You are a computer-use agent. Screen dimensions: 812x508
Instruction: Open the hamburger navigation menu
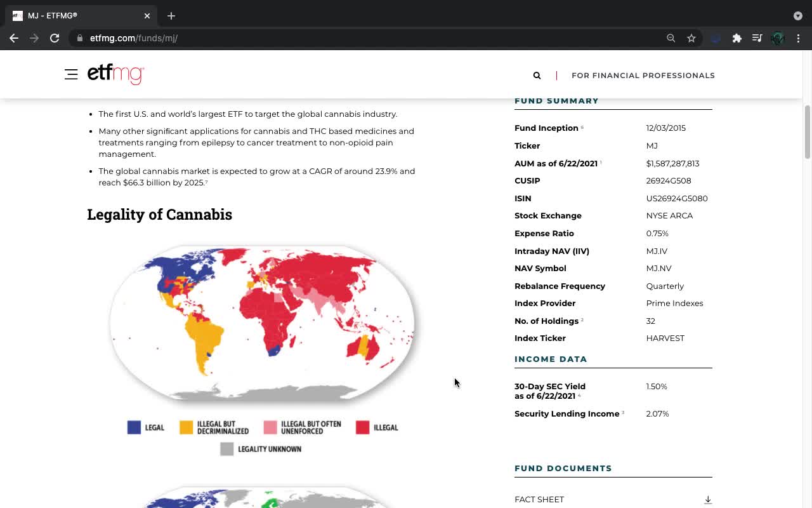(x=71, y=75)
